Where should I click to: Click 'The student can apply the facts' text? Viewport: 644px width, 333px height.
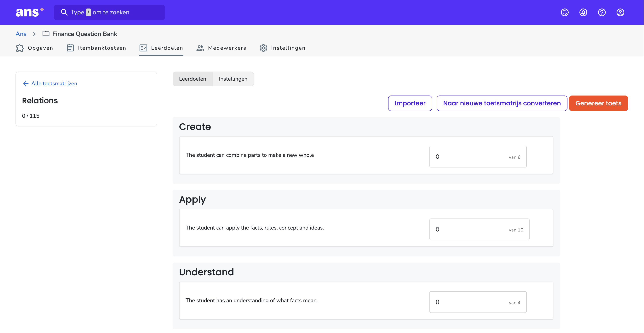pyautogui.click(x=255, y=228)
